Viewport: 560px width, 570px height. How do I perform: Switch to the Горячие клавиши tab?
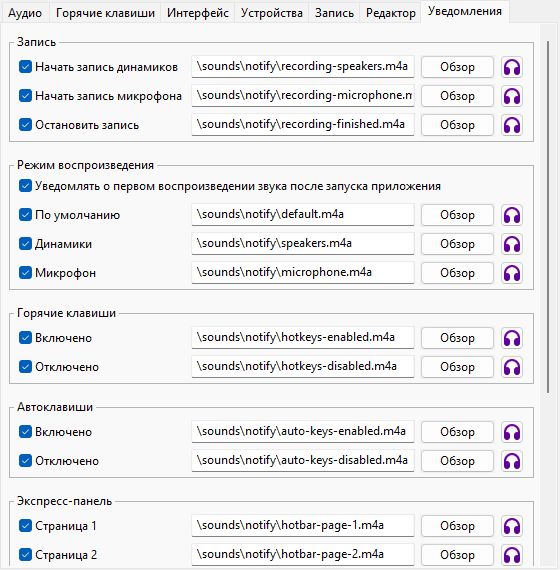click(105, 13)
